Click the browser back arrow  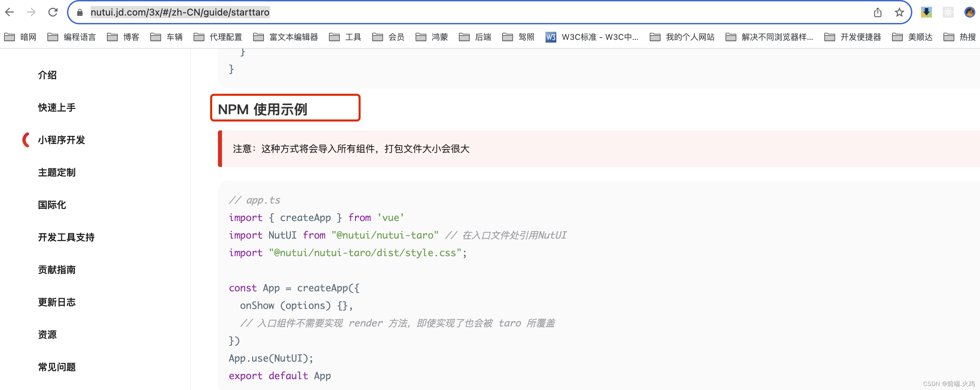[10, 12]
